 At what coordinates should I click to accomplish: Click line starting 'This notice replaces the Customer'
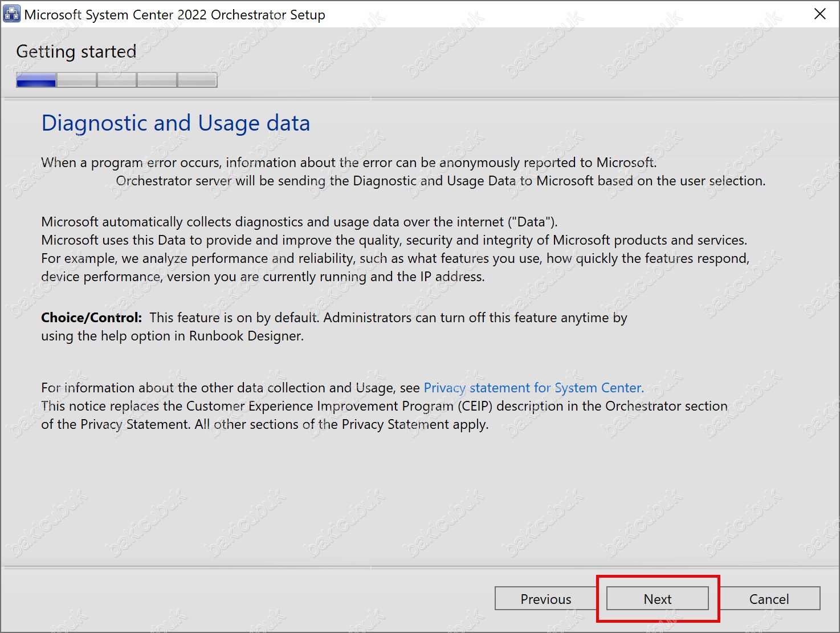pyautogui.click(x=384, y=406)
